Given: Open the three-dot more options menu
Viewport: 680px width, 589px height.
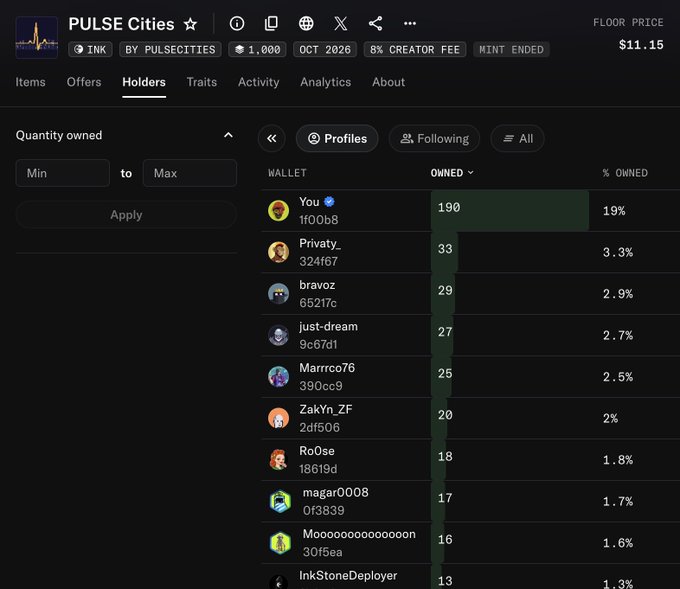Looking at the screenshot, I should [410, 23].
